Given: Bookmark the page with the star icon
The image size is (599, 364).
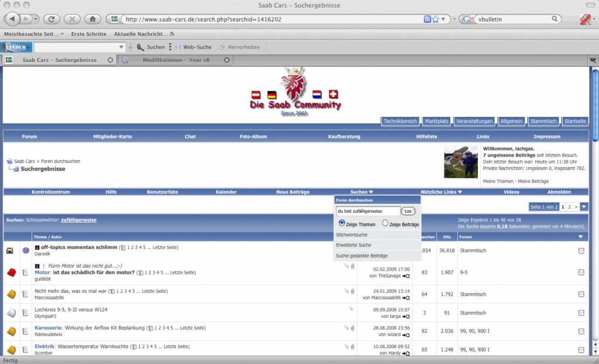Looking at the screenshot, I should pos(435,19).
